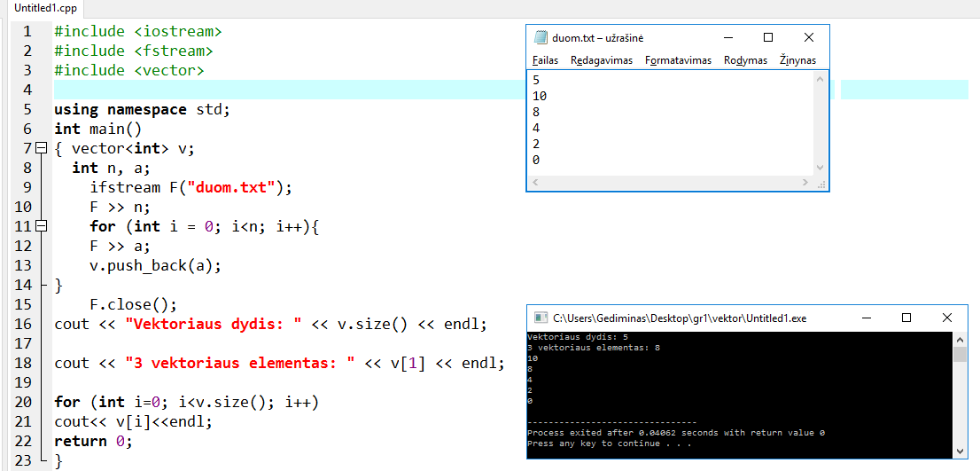Open Redagavimas menu in Notepad
980x471 pixels.
[602, 60]
